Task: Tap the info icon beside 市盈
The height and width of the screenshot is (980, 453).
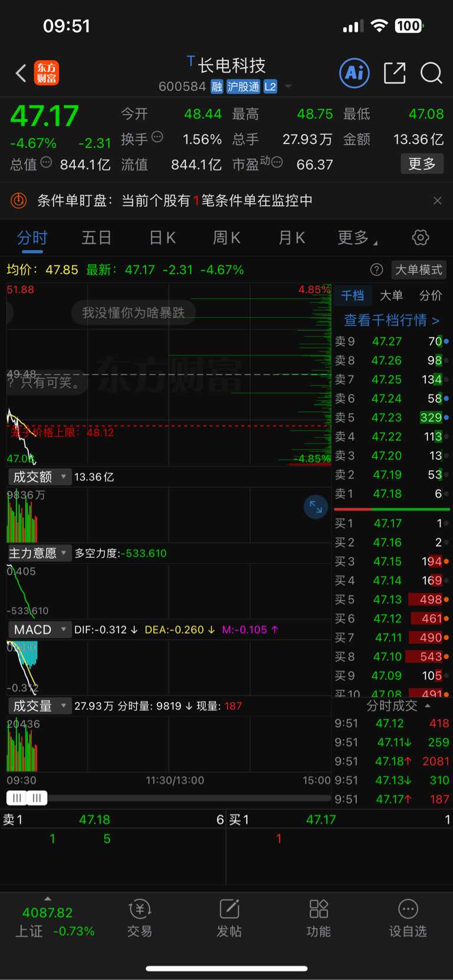Action: click(277, 162)
